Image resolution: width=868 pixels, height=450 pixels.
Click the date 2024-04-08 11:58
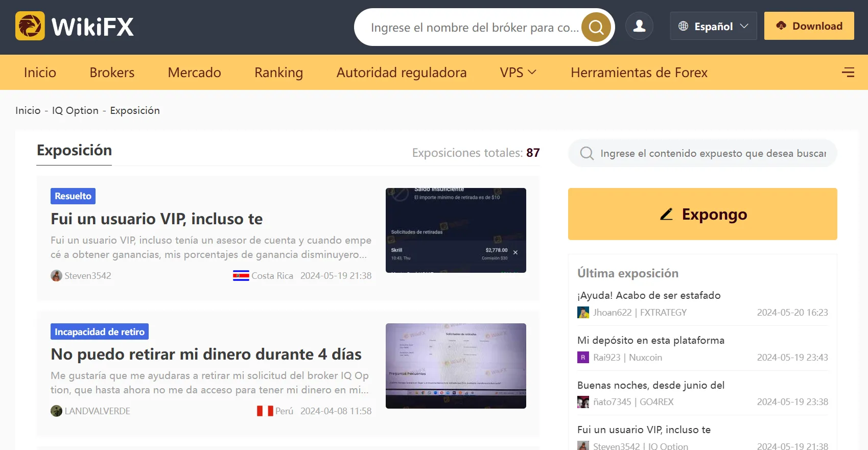tap(336, 411)
